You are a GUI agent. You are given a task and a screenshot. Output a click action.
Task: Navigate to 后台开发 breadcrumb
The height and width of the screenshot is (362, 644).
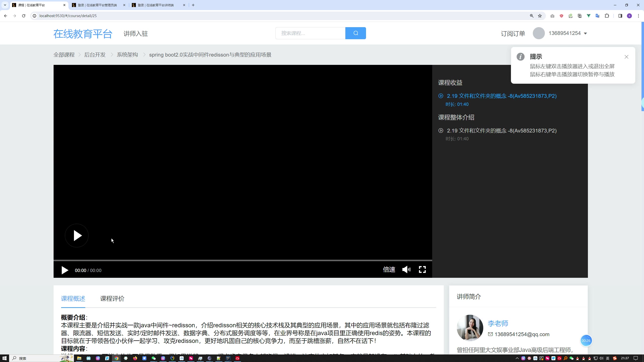[x=95, y=55]
